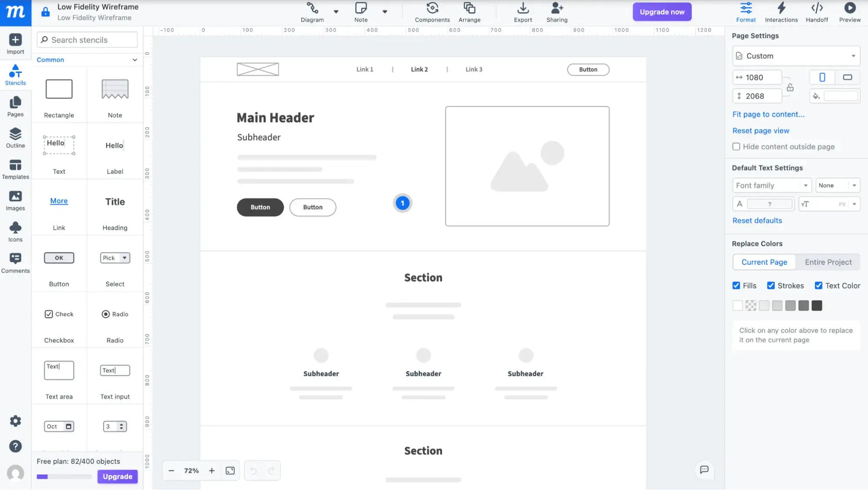Select the Current Page tab
The height and width of the screenshot is (490, 868).
click(764, 262)
